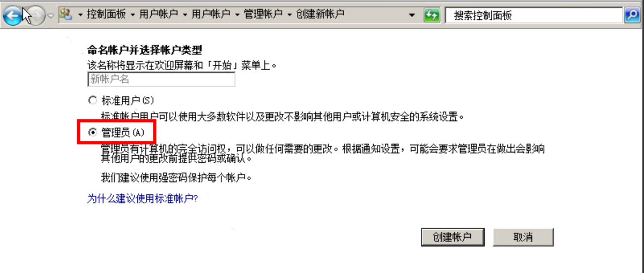Click the 取消 button
Image resolution: width=644 pixels, height=273 pixels.
(x=523, y=237)
